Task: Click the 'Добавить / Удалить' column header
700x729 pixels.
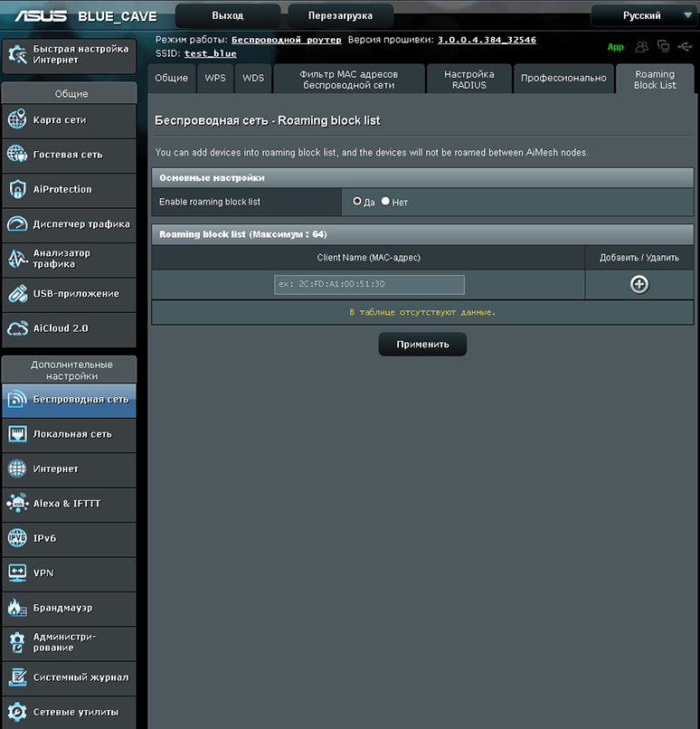Action: [639, 258]
